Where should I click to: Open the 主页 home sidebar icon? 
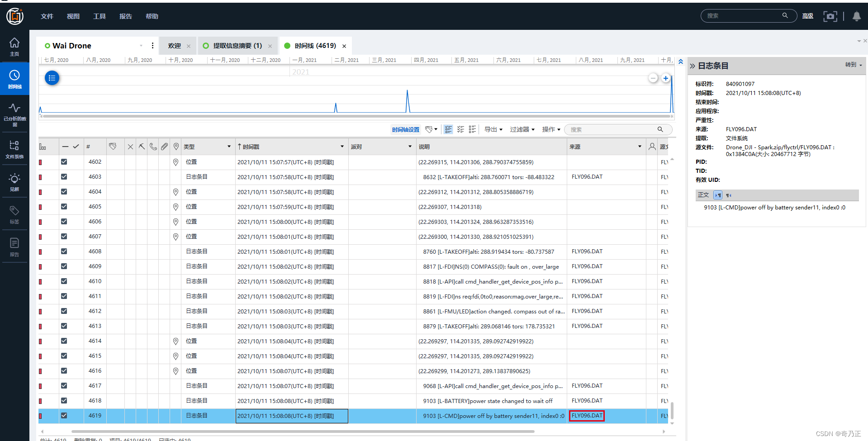click(14, 47)
